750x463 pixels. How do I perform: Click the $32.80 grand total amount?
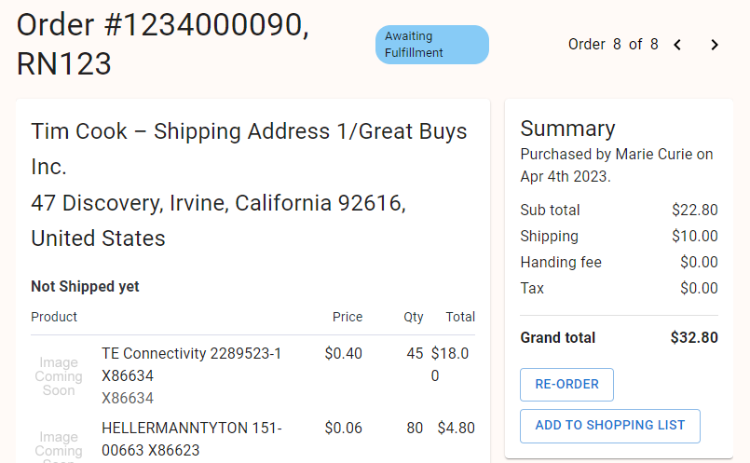tap(694, 338)
